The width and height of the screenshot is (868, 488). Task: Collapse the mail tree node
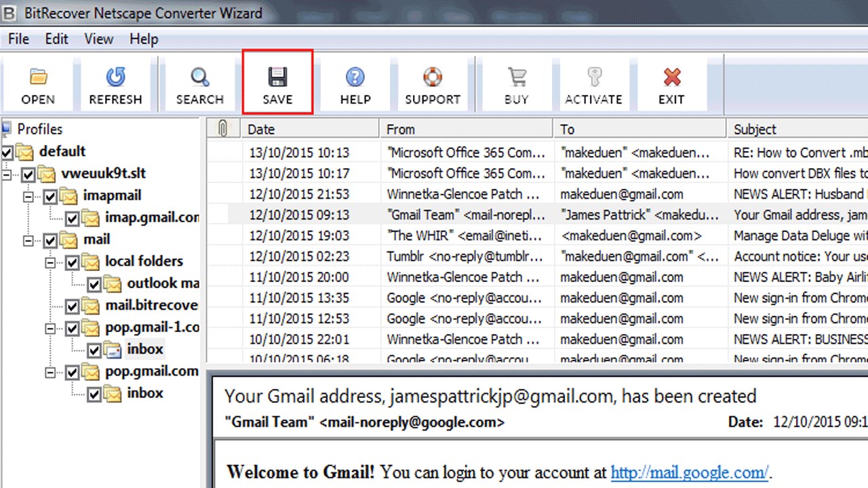(28, 241)
